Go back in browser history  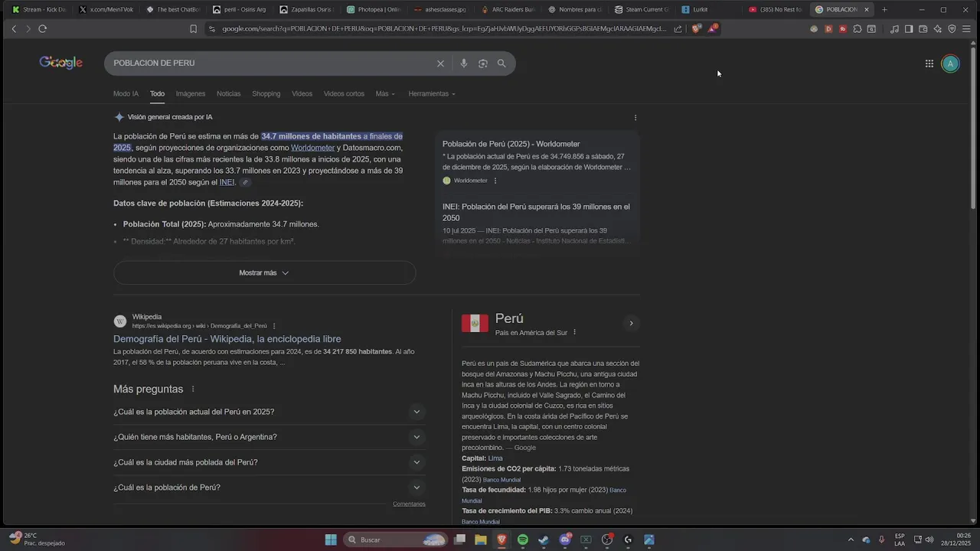coord(14,28)
